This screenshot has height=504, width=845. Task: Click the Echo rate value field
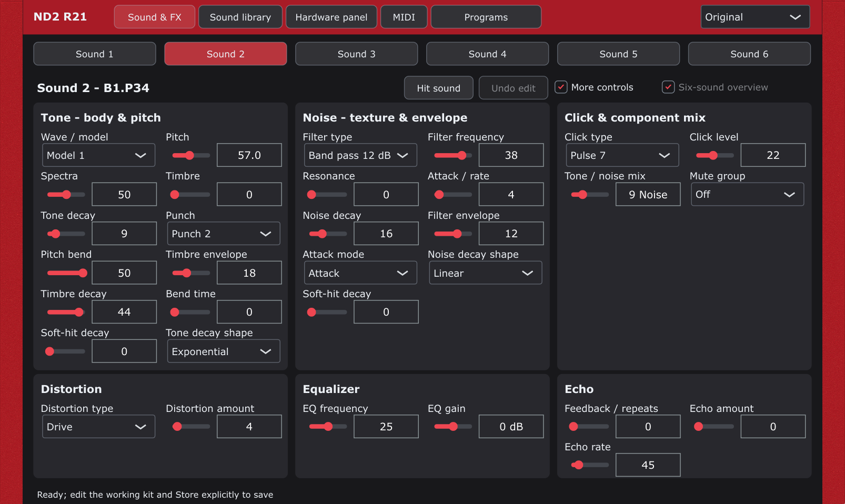(648, 465)
